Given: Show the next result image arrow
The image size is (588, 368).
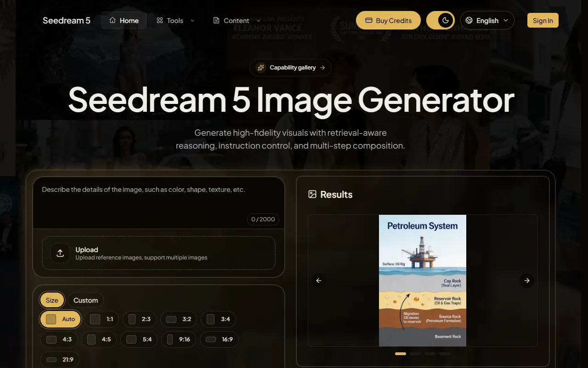Looking at the screenshot, I should (527, 281).
